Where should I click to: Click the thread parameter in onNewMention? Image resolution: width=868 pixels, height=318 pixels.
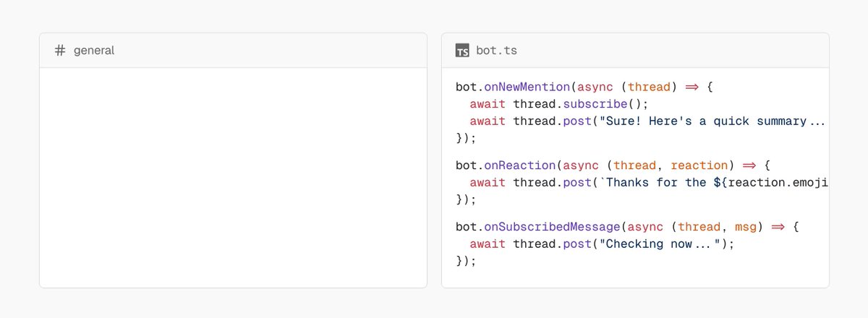pyautogui.click(x=649, y=87)
